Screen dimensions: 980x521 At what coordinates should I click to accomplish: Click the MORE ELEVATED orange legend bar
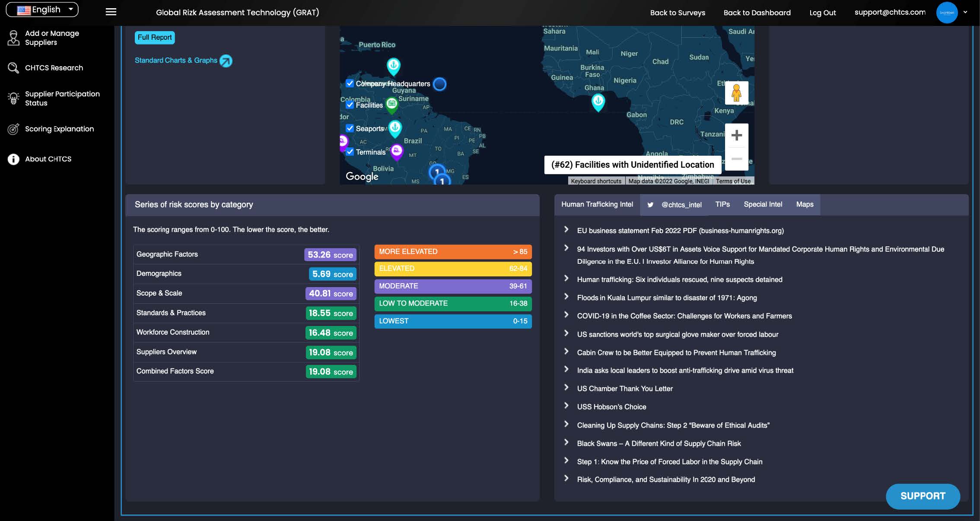(x=453, y=252)
